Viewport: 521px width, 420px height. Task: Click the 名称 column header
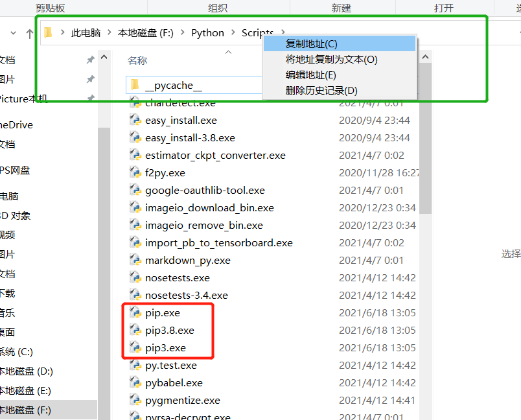coord(137,60)
